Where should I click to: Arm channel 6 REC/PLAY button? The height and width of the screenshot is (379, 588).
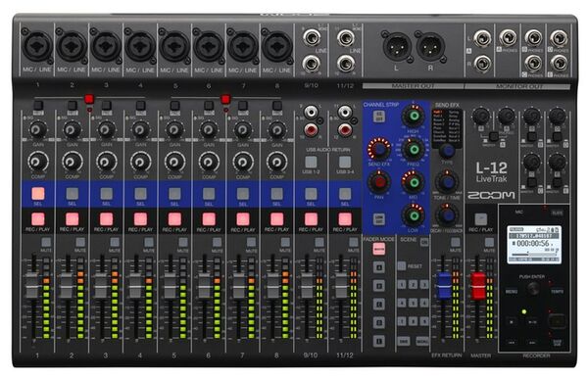209,219
